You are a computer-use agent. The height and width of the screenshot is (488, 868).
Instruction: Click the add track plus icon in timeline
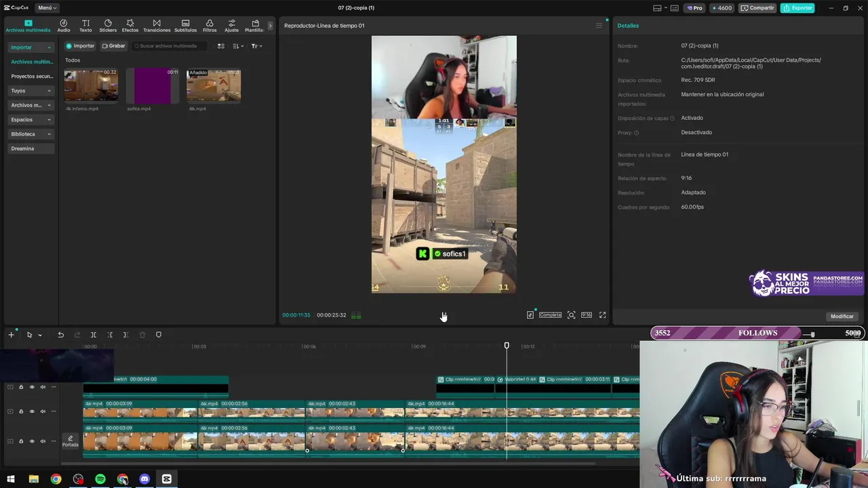pos(11,335)
